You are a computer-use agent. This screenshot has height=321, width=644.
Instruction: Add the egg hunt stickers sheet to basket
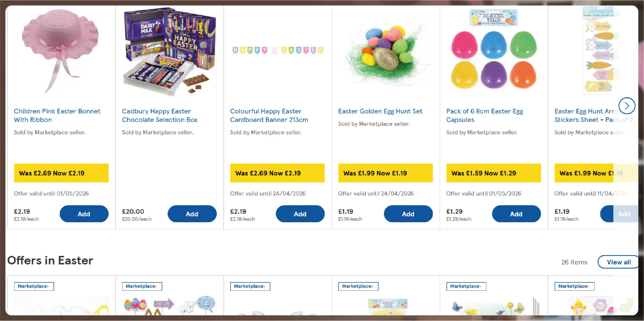pyautogui.click(x=624, y=214)
